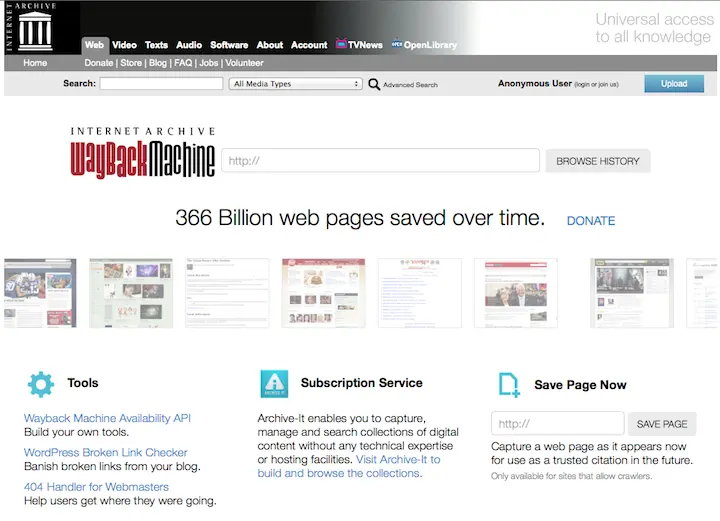Open the football site thumbnail

pos(40,293)
